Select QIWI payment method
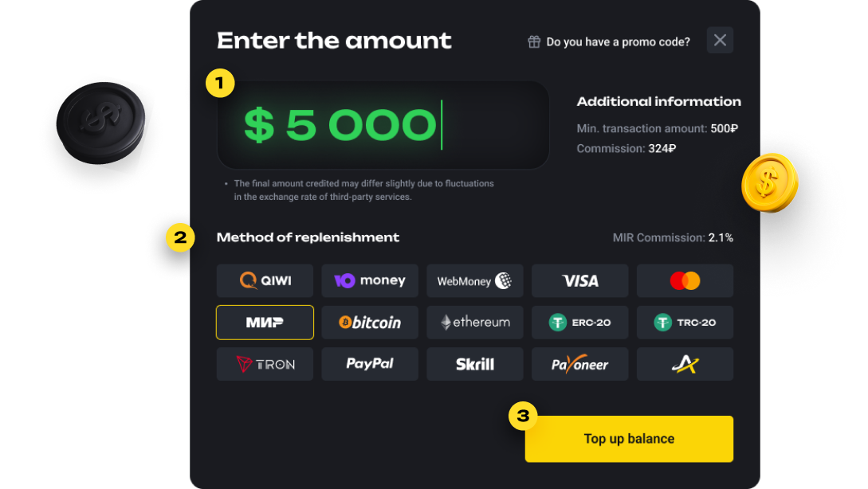This screenshot has width=868, height=489. tap(265, 280)
